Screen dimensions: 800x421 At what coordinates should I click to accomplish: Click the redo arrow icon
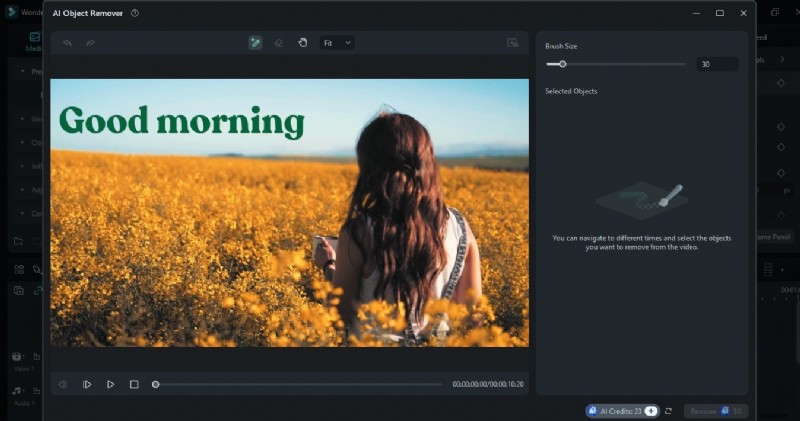[89, 43]
